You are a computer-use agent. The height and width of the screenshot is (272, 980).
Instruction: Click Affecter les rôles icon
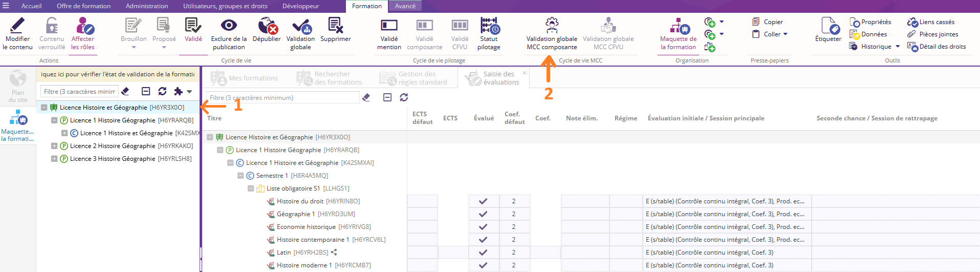83,26
